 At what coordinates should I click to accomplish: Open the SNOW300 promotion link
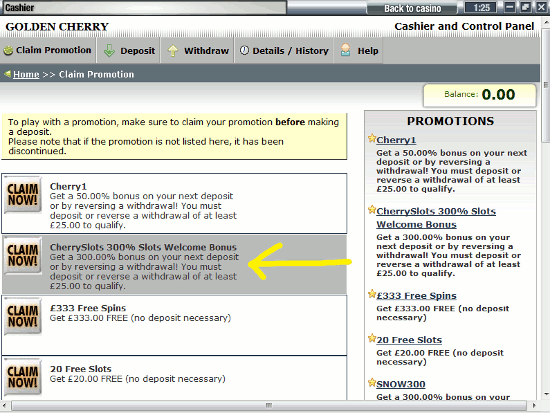tap(401, 384)
